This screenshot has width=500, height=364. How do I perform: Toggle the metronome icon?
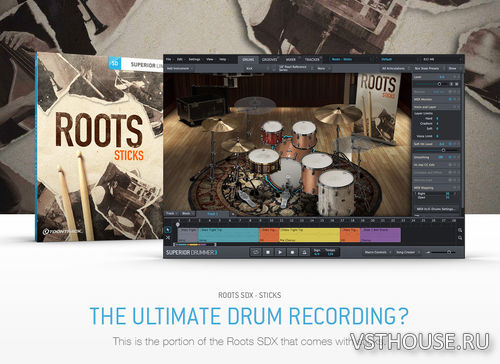click(304, 252)
